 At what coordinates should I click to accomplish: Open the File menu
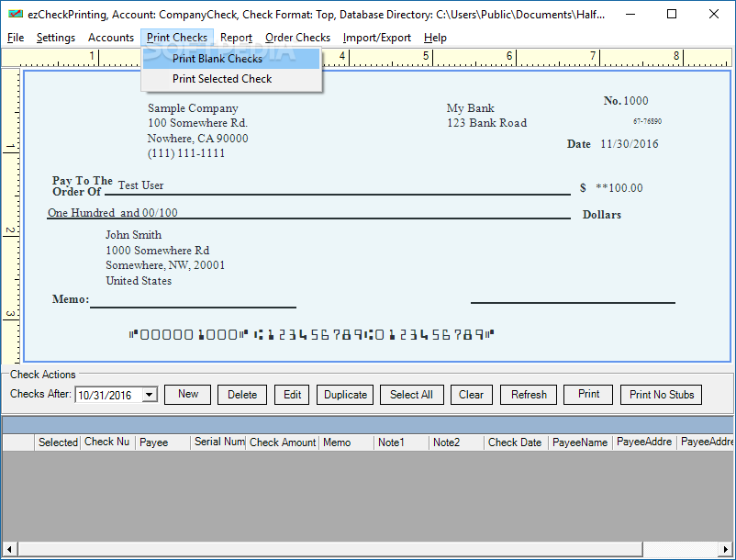pyautogui.click(x=16, y=38)
